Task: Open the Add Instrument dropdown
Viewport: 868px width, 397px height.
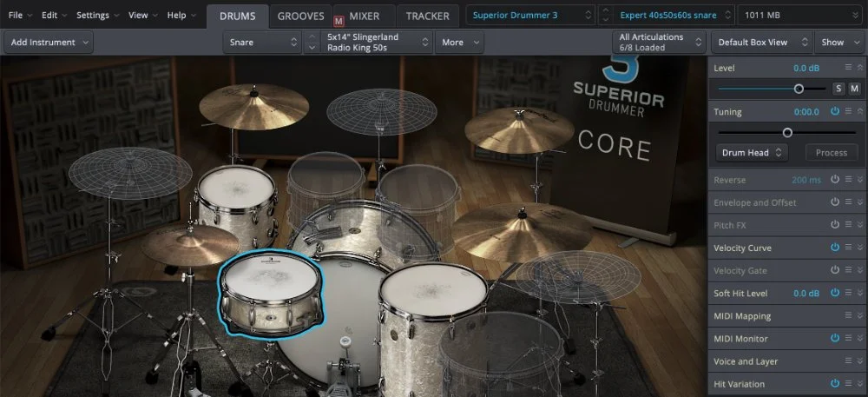Action: tap(49, 42)
